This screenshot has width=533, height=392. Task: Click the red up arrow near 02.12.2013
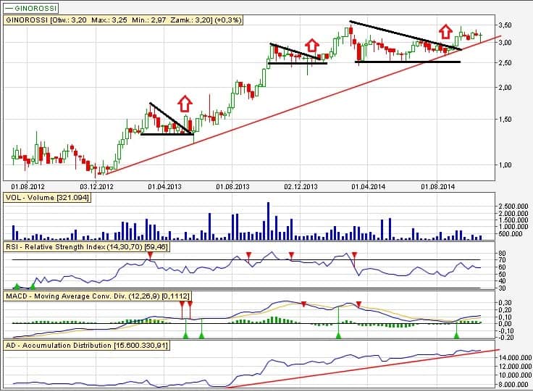(x=311, y=45)
